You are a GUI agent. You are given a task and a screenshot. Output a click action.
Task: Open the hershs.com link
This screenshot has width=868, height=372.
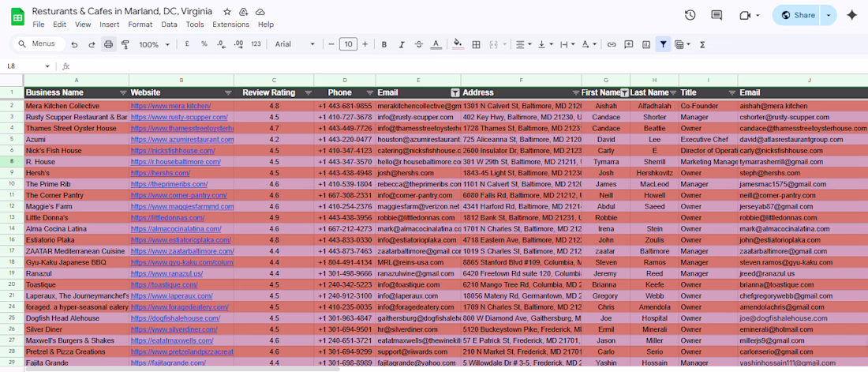[x=159, y=173]
